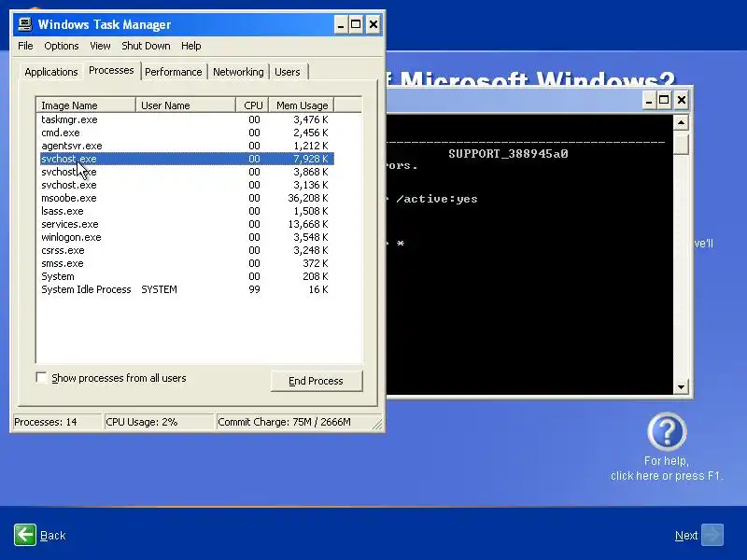
Task: Click the command window scrollbar thumb
Action: (x=682, y=143)
